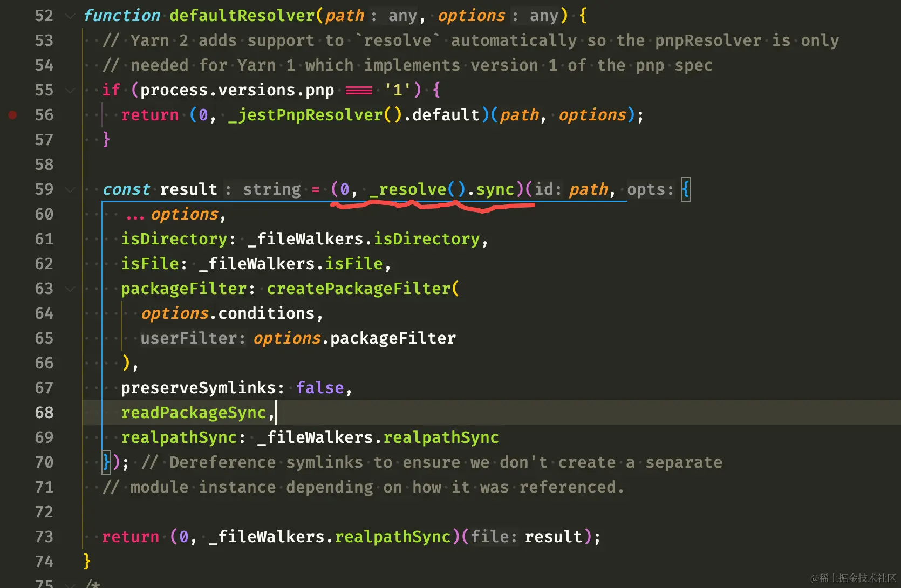Viewport: 901px width, 588px height.
Task: Click the 'sync' method on line 59
Action: pos(495,189)
